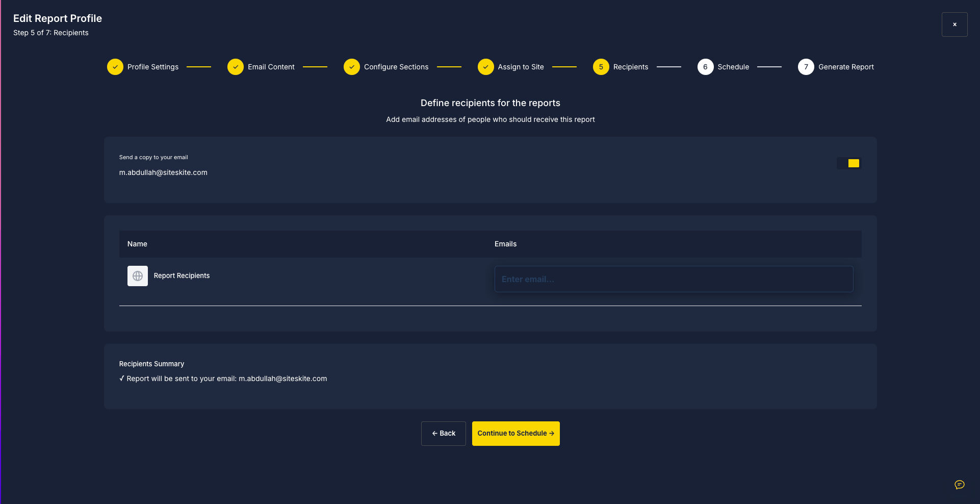
Task: Jump to the Schedule step label
Action: tap(733, 67)
